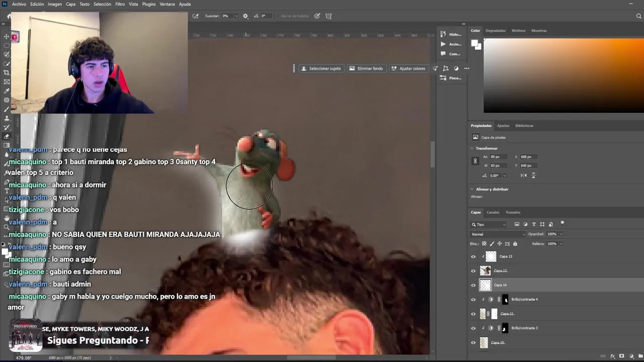Filter layers by type (T) icon
The image size is (644, 362).
click(534, 224)
